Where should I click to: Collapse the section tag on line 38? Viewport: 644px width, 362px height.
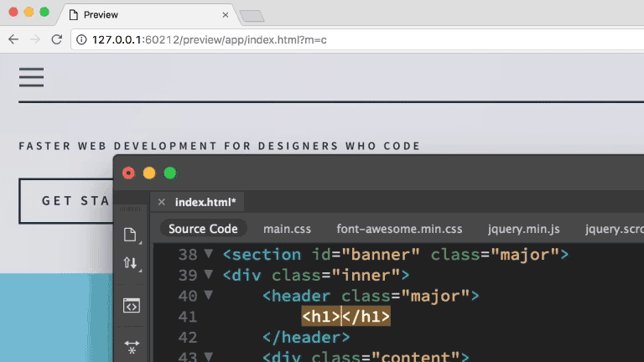(208, 255)
